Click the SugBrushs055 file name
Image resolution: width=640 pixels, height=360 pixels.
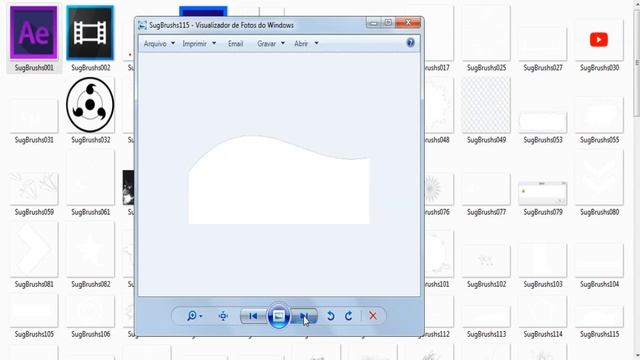(x=599, y=140)
